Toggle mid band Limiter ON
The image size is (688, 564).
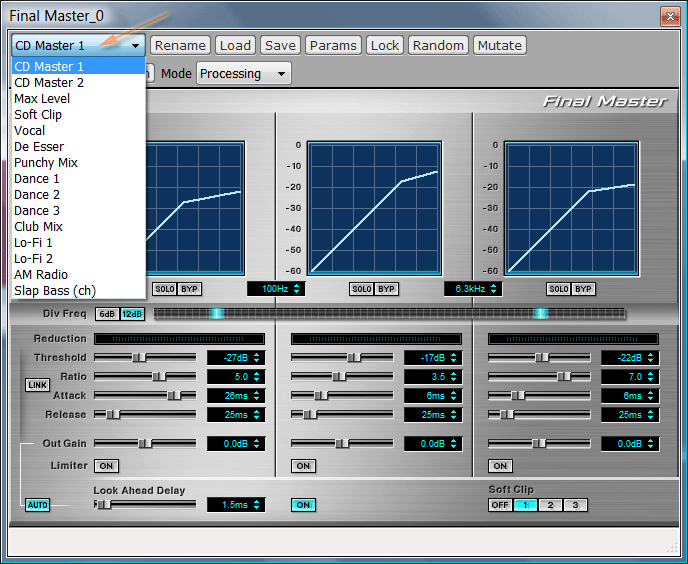(303, 466)
